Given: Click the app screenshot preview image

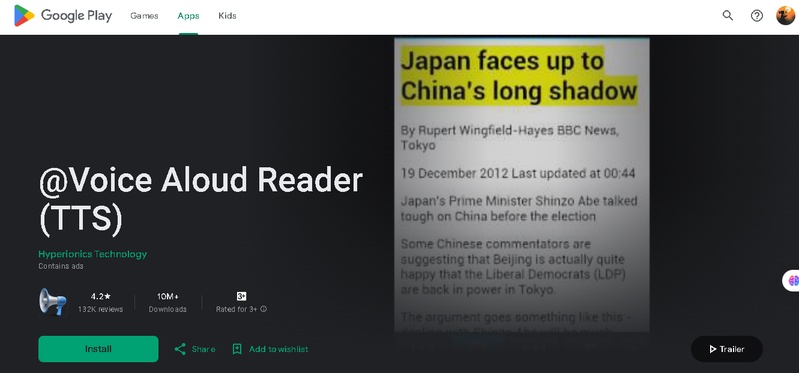Looking at the screenshot, I should click(522, 185).
